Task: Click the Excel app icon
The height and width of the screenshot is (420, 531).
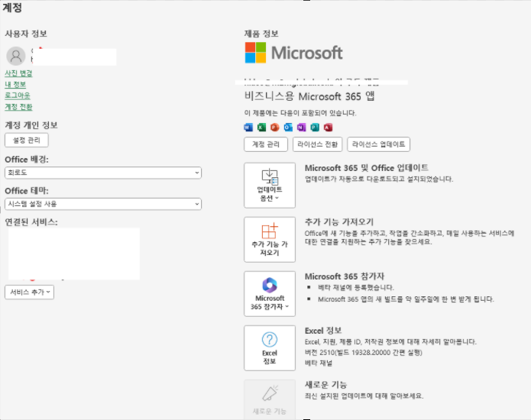Action: click(x=261, y=128)
